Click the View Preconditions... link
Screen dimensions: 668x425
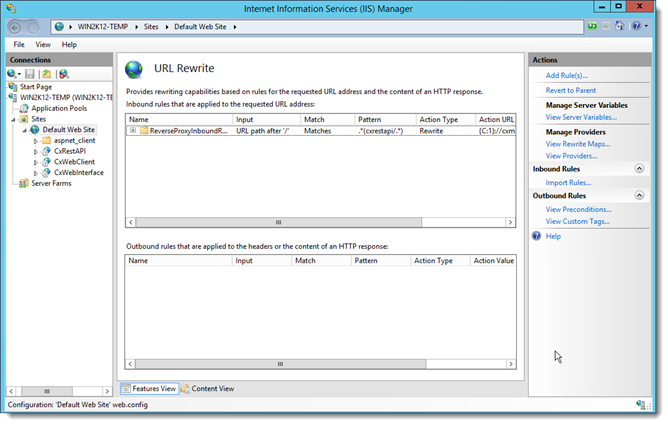(579, 210)
